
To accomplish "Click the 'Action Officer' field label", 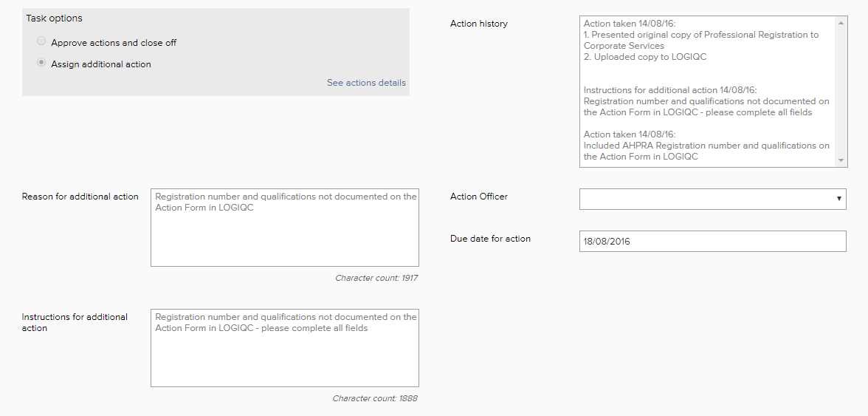I will point(479,197).
